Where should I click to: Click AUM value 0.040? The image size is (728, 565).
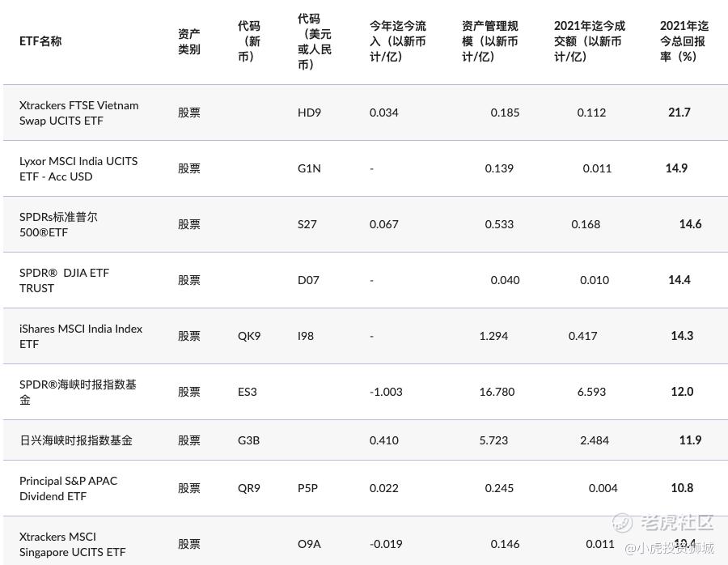pos(505,280)
